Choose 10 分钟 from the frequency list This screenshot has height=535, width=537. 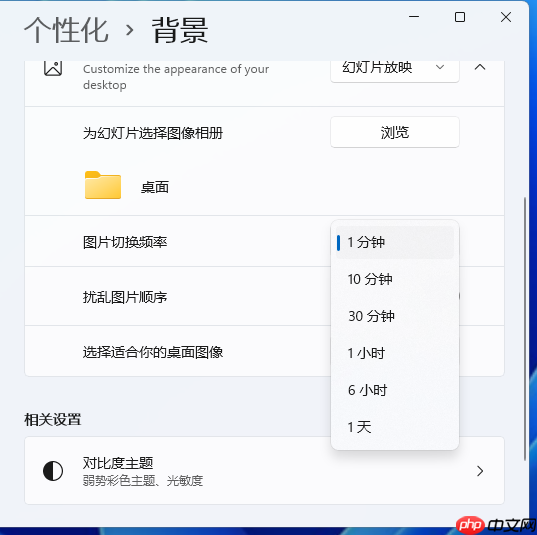[x=395, y=279]
